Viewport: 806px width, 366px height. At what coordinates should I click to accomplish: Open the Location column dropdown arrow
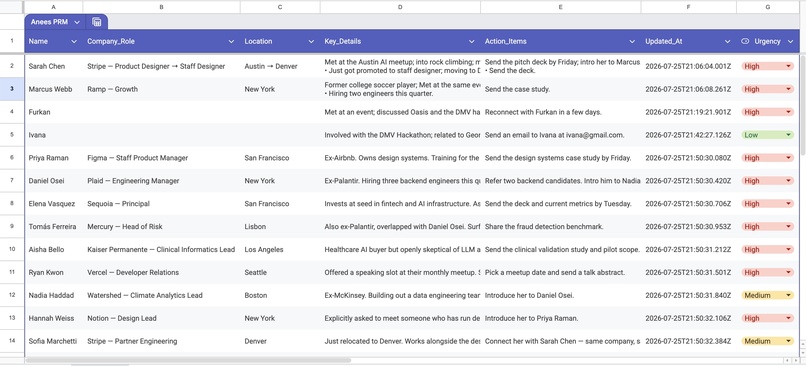pyautogui.click(x=311, y=42)
